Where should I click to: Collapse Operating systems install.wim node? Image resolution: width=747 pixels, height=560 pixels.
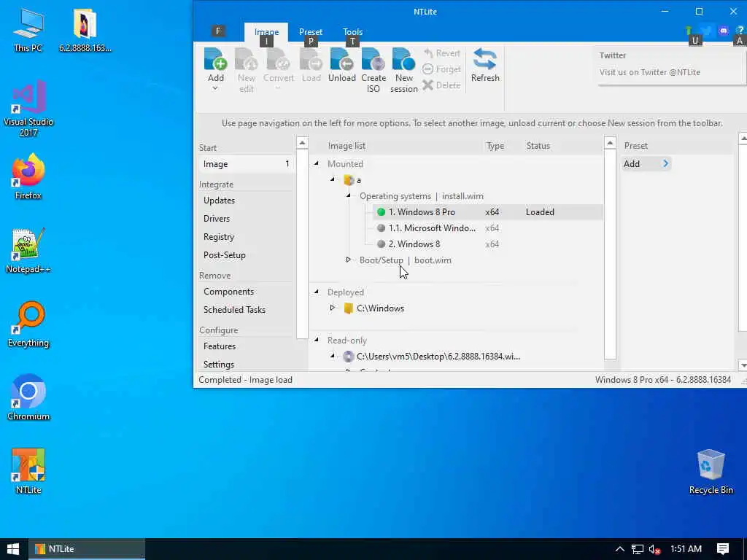tap(348, 195)
